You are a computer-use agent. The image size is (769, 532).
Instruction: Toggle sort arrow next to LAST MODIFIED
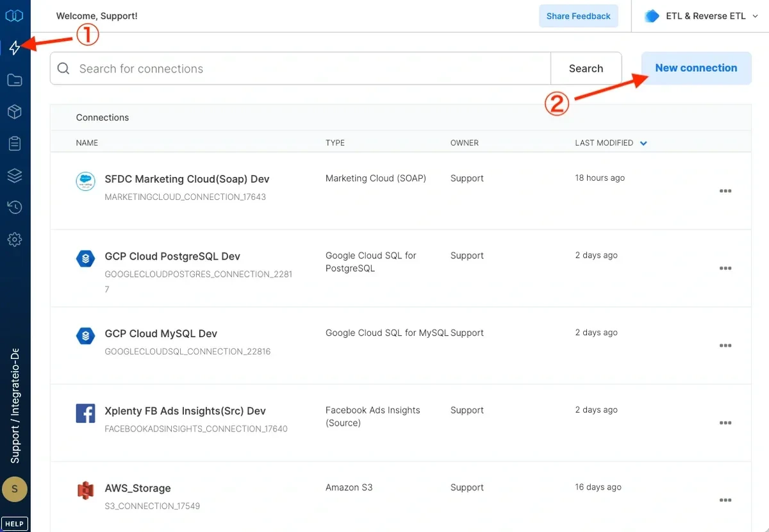[x=643, y=143]
